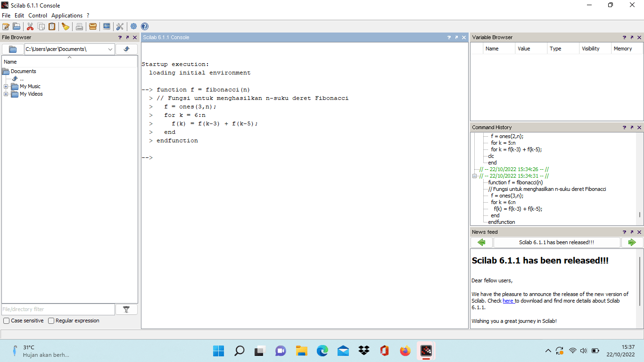644x362 pixels.
Task: Close the Variable Browser panel
Action: click(639, 37)
